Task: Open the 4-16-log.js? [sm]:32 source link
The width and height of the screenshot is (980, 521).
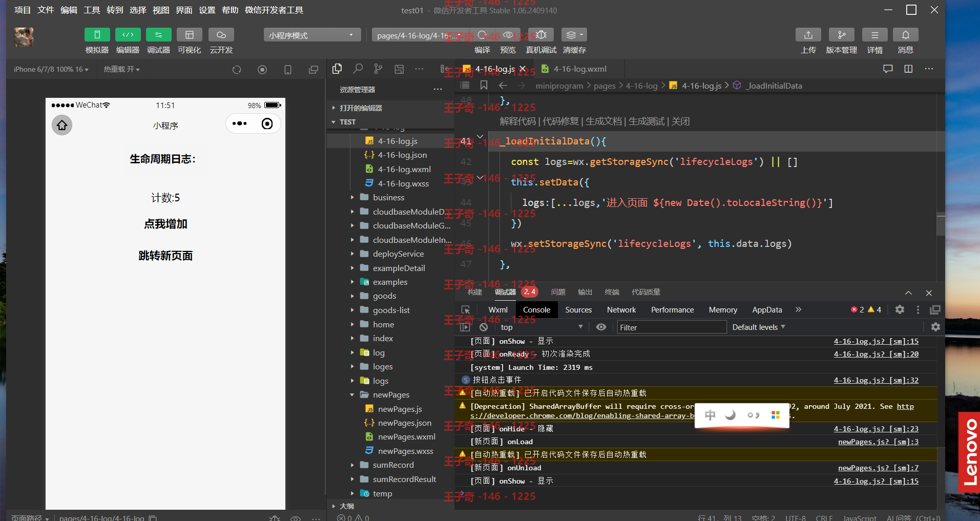Action: pyautogui.click(x=876, y=380)
